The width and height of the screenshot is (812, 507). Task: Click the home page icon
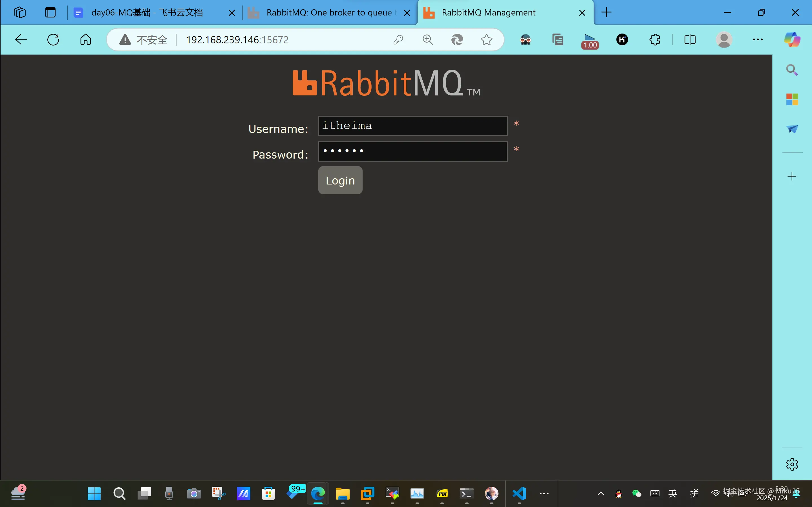[x=85, y=39]
